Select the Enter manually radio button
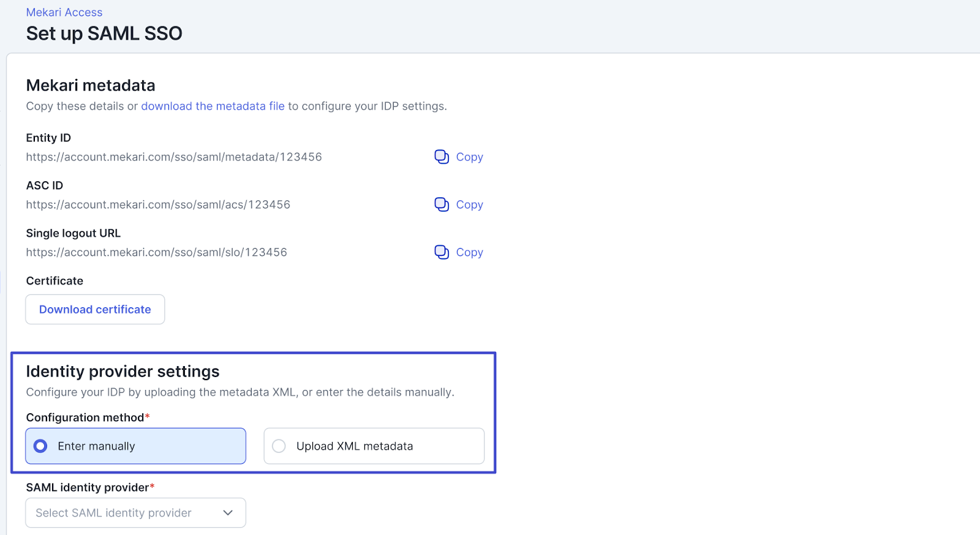The height and width of the screenshot is (535, 980). 40,446
